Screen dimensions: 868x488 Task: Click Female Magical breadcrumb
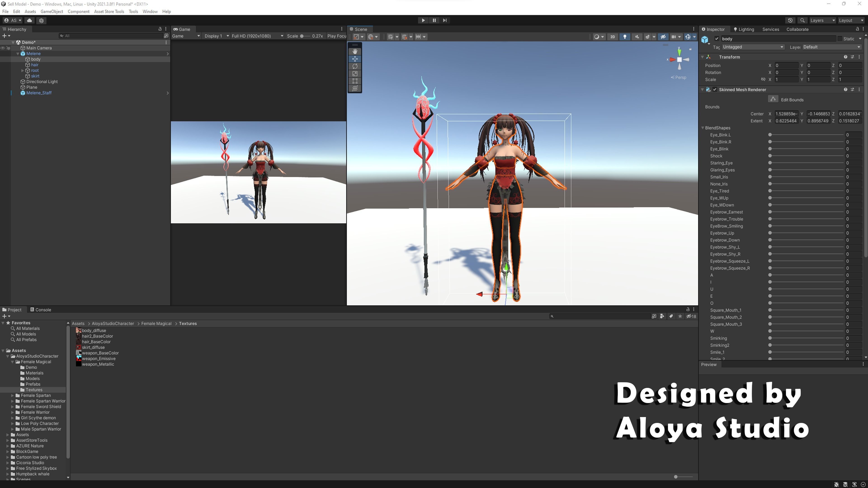point(156,324)
